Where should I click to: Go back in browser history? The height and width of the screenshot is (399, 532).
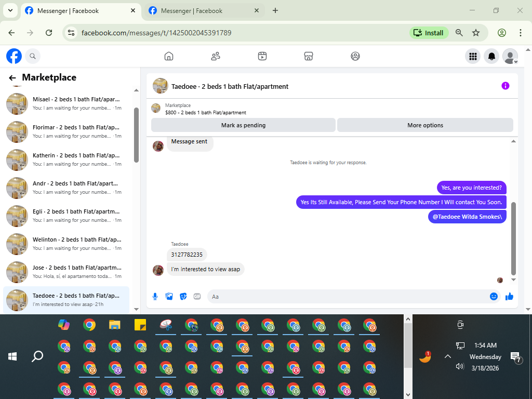point(11,33)
